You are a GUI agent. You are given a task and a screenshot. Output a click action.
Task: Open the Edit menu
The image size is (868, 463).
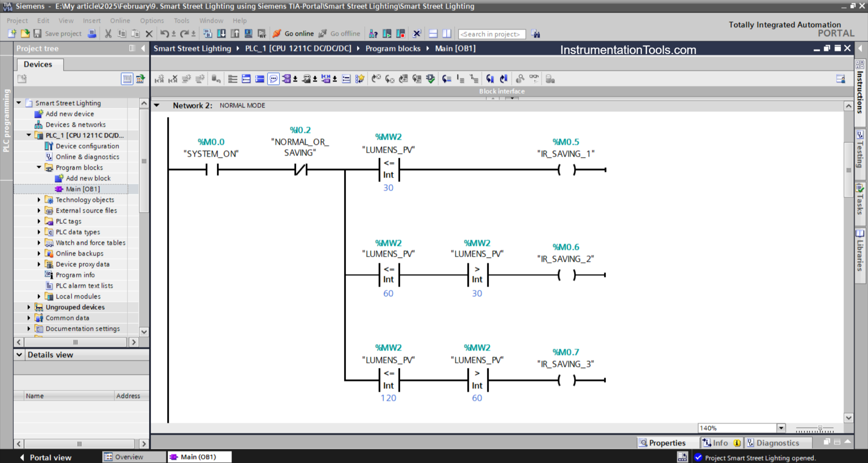(x=43, y=20)
